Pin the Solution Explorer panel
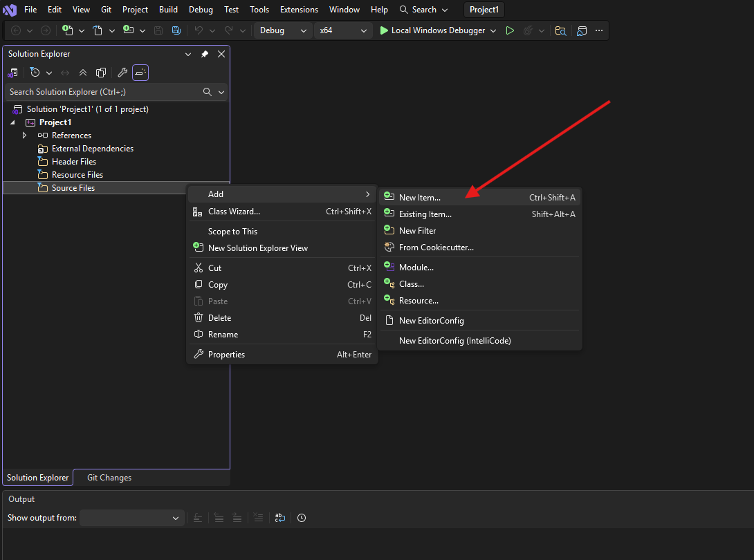This screenshot has height=560, width=754. point(204,54)
